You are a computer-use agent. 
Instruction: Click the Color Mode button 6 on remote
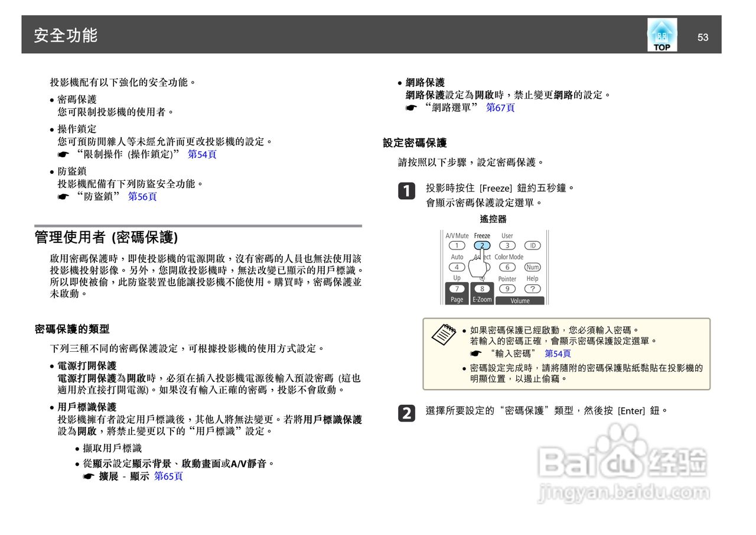[x=507, y=267]
